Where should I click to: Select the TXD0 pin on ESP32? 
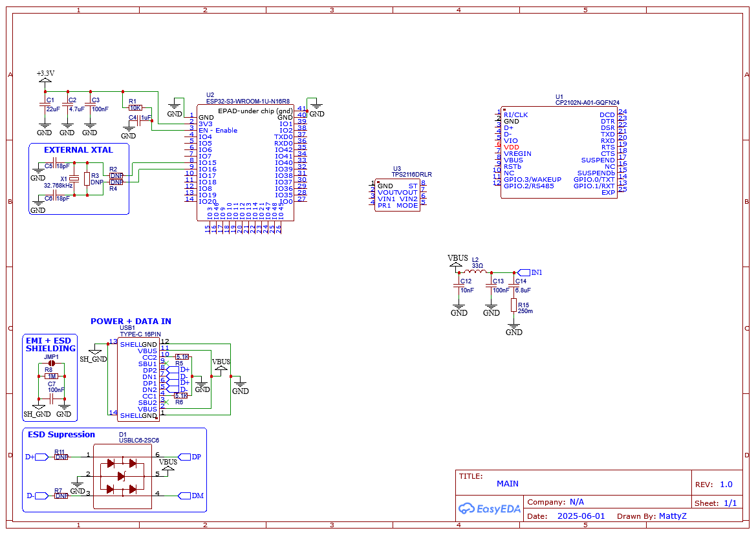click(283, 137)
